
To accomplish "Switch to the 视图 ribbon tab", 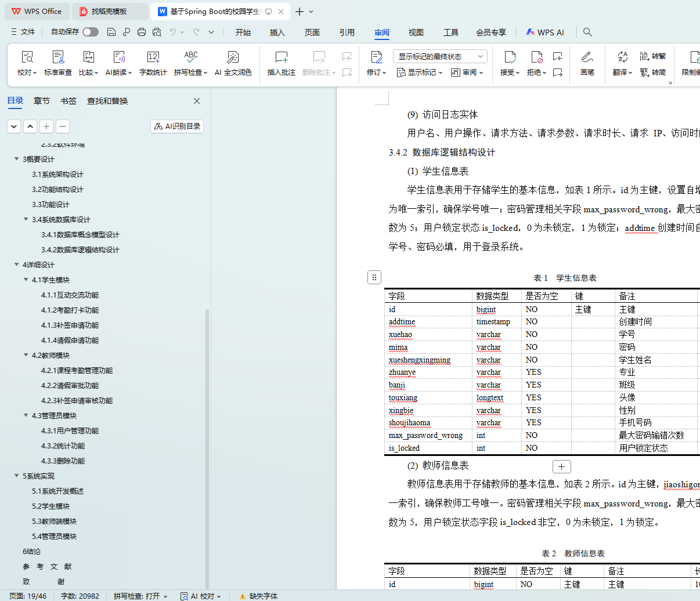I will pos(416,32).
